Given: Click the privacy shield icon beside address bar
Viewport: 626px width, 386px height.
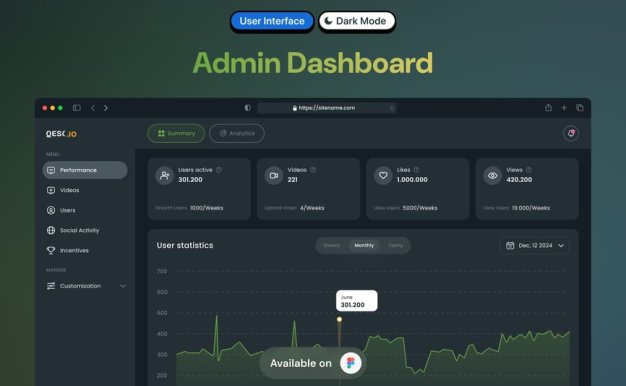Looking at the screenshot, I should 248,108.
